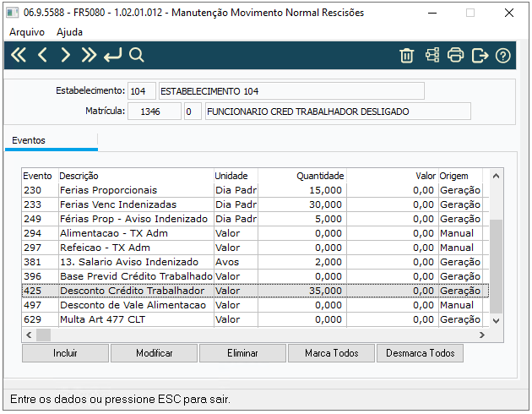Click the employee name field FUNCIONARIO CRED TRABALHADOR
This screenshot has height=414, width=532.
coord(338,112)
